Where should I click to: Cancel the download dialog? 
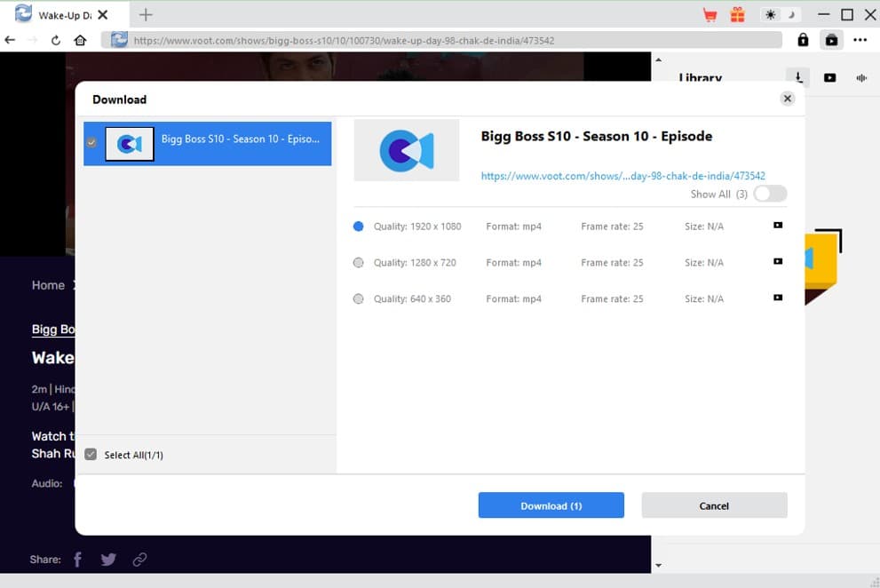(x=714, y=505)
